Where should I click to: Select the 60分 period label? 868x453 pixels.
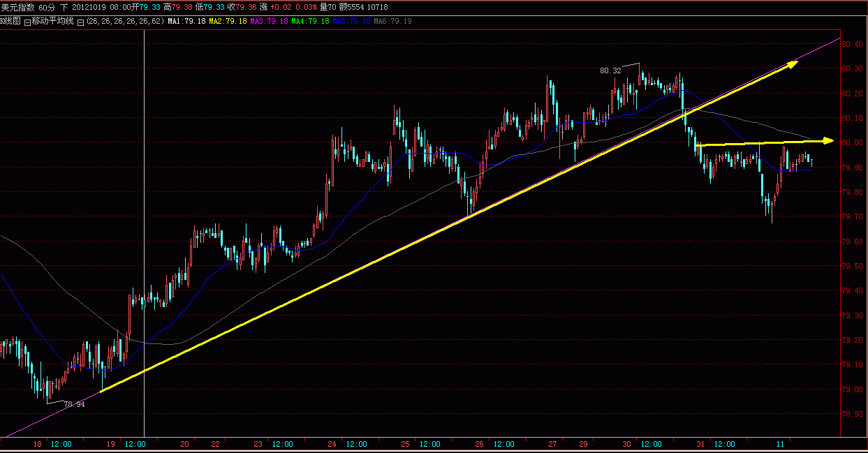47,7
